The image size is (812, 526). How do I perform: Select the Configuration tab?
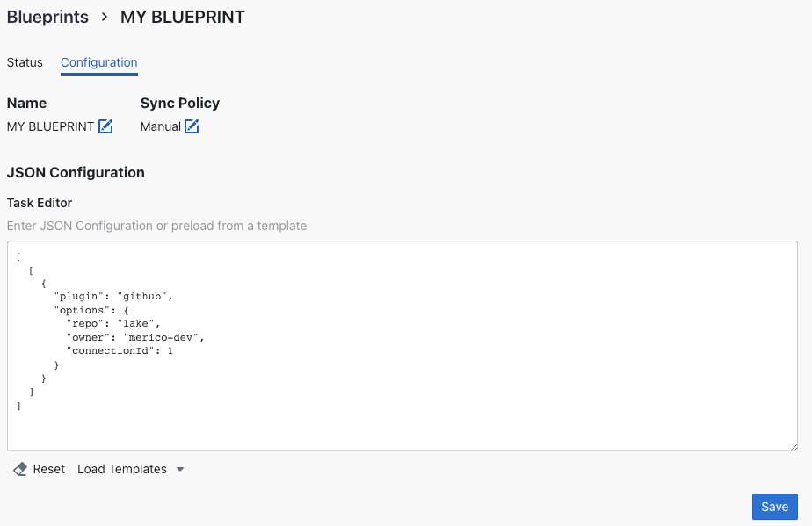pyautogui.click(x=98, y=62)
